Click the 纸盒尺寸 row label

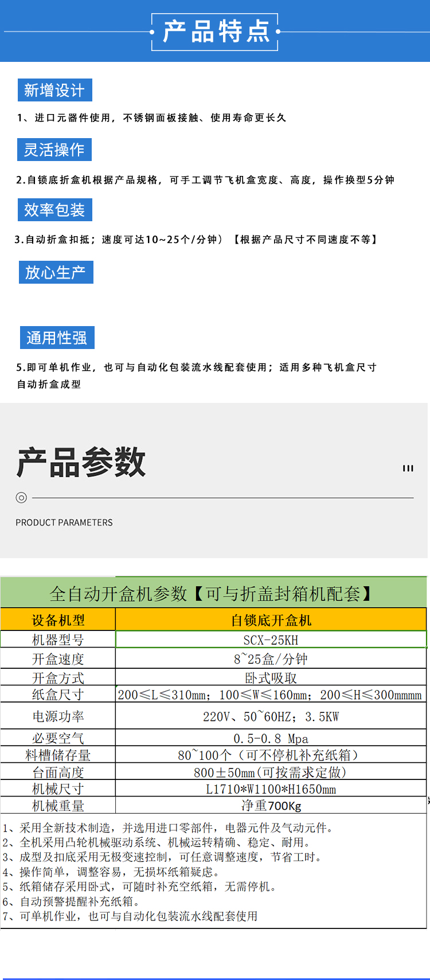point(58,695)
